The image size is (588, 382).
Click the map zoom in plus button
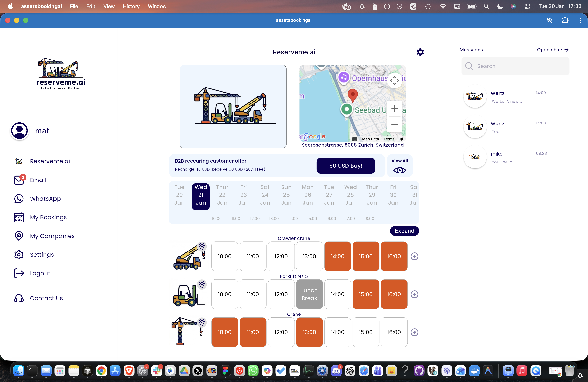coord(394,109)
